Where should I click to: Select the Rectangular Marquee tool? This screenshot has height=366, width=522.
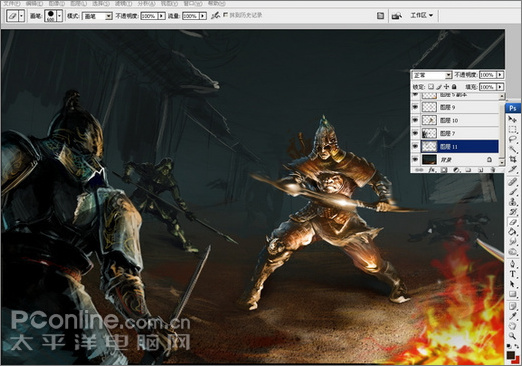click(x=512, y=129)
